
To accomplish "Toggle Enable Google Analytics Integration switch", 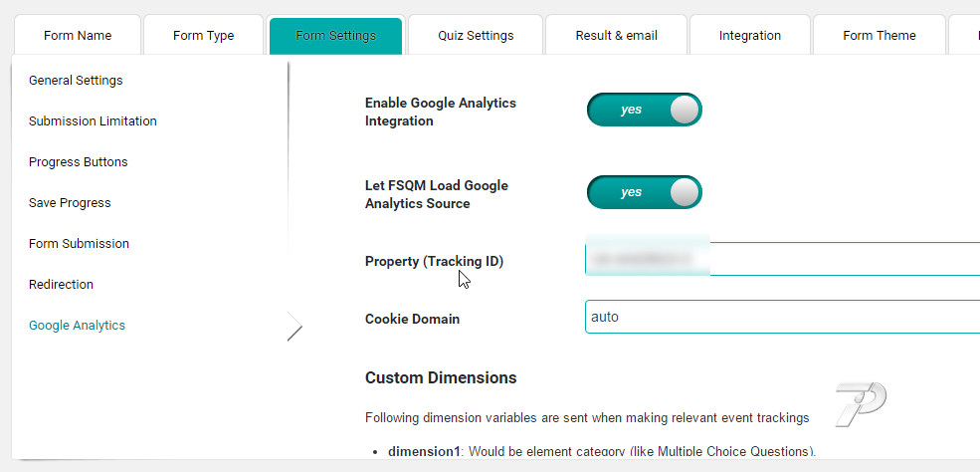I will coord(645,110).
